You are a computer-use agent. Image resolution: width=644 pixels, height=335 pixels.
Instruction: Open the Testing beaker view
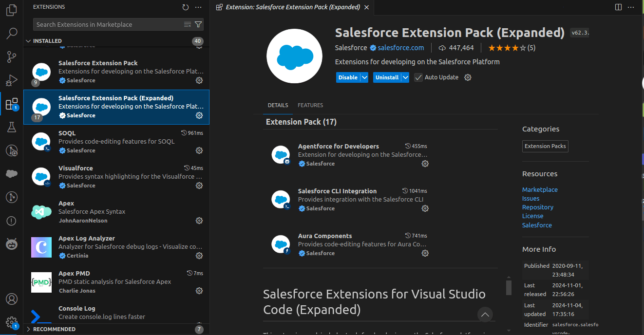point(11,127)
